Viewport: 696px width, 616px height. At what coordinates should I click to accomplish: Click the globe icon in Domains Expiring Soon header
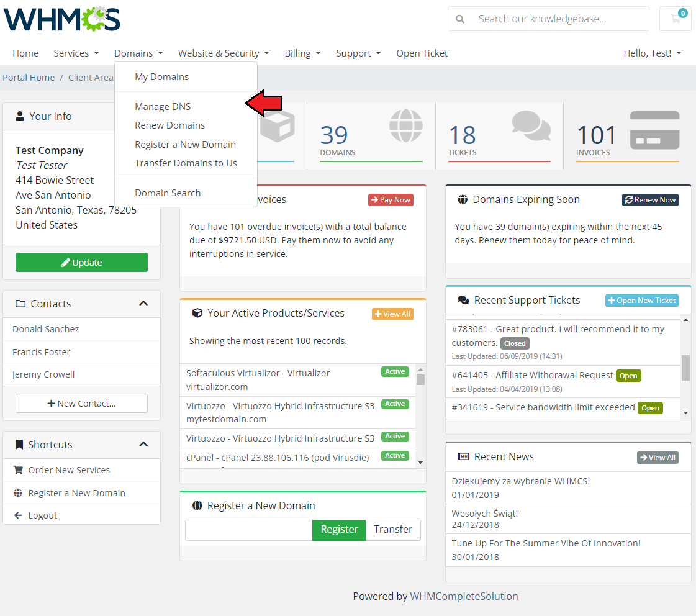click(x=463, y=199)
